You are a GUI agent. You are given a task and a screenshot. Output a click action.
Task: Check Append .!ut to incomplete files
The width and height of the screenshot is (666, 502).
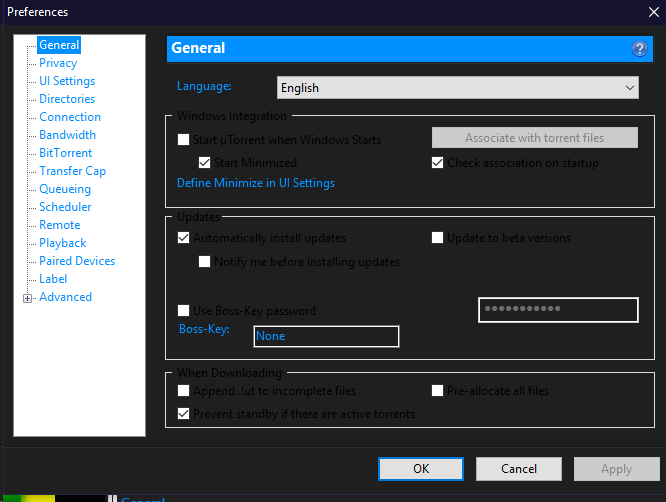183,390
